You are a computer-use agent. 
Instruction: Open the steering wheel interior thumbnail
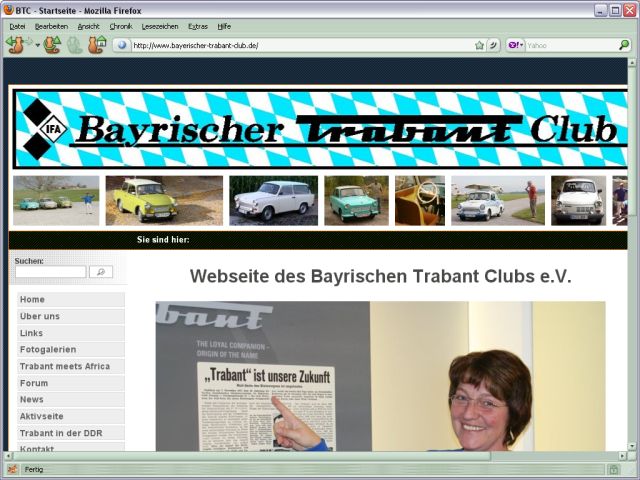pyautogui.click(x=420, y=200)
